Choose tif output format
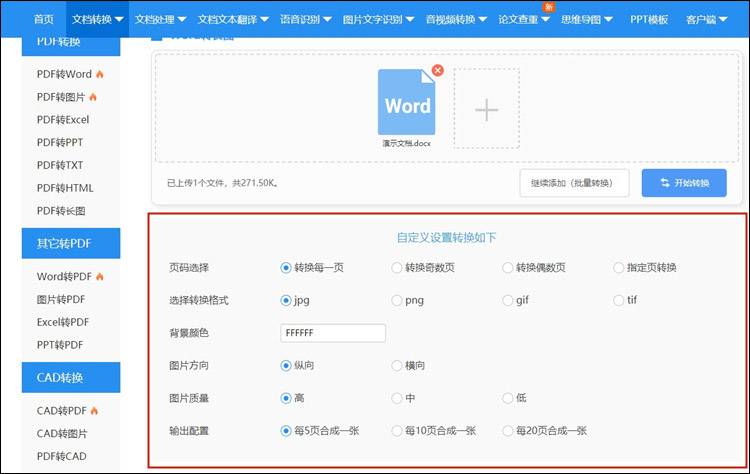The width and height of the screenshot is (750, 474). pos(618,300)
